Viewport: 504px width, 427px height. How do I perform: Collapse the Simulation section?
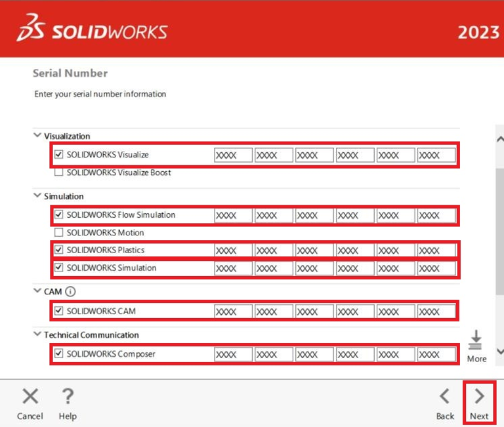pos(37,196)
